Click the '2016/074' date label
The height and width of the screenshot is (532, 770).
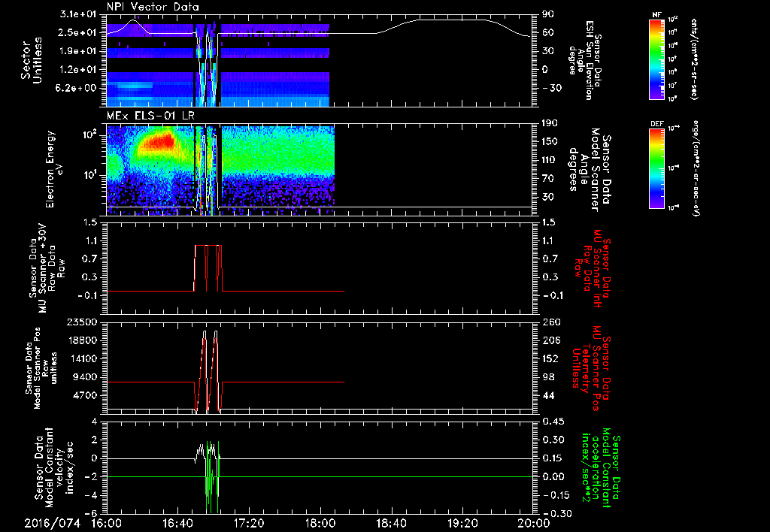[53, 523]
